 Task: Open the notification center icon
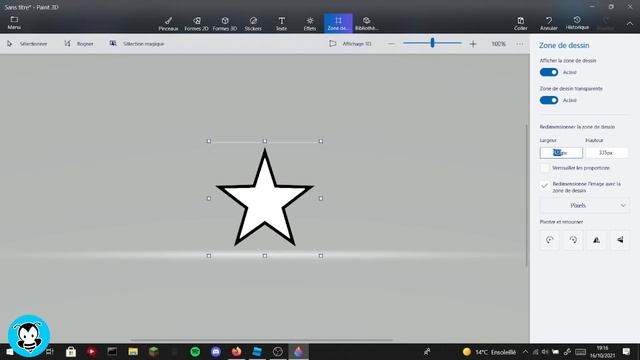(x=627, y=351)
